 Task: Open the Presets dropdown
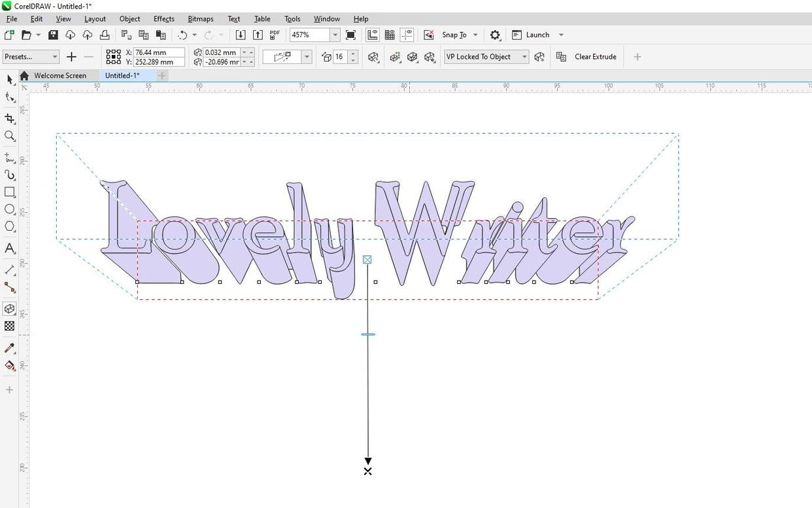pos(31,57)
